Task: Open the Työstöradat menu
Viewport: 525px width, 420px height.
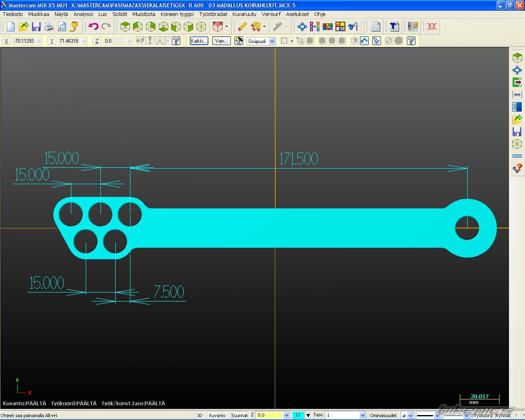Action: 213,14
